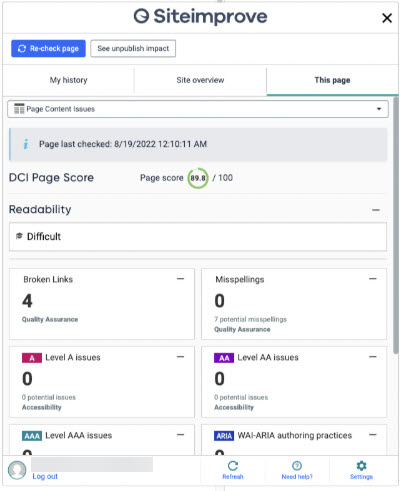This screenshot has width=402, height=491.
Task: Collapse the Misspellings card
Action: point(373,279)
